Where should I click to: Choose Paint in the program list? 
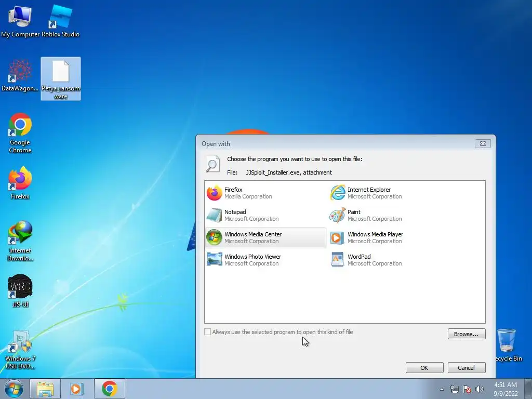coord(389,216)
